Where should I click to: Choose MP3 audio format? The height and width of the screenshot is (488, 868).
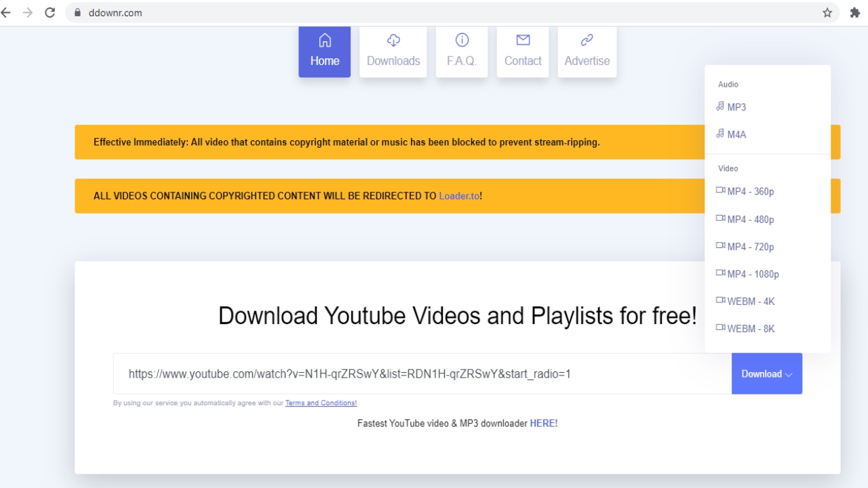[x=768, y=107]
